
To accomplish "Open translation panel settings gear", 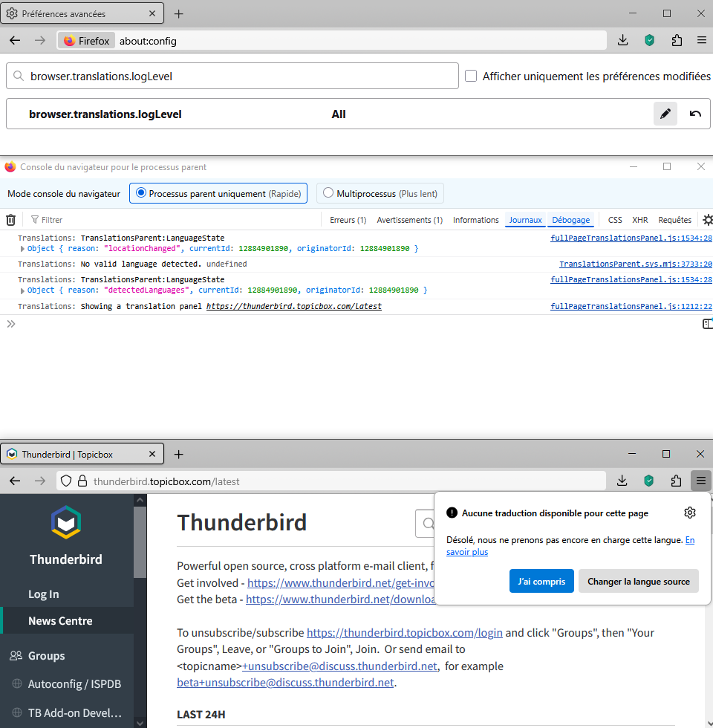I will 690,513.
